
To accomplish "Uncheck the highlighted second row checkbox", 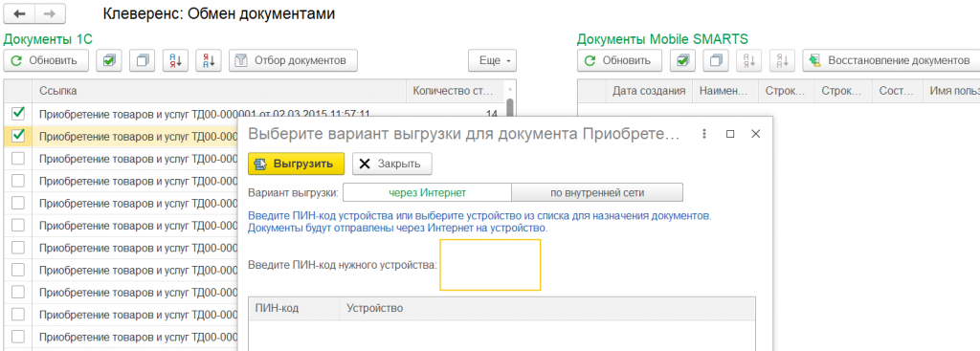I will tap(18, 136).
